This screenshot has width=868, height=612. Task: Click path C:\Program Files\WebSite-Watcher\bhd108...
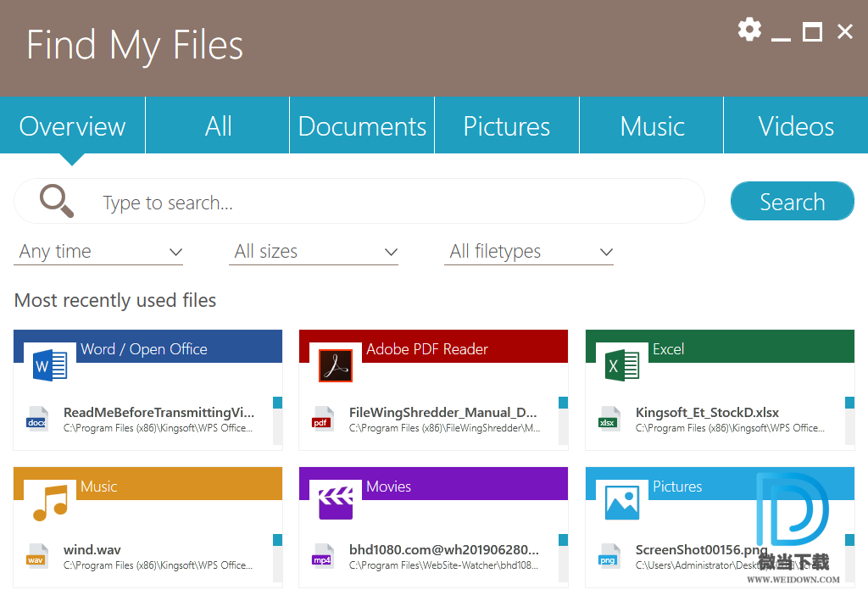pyautogui.click(x=443, y=565)
